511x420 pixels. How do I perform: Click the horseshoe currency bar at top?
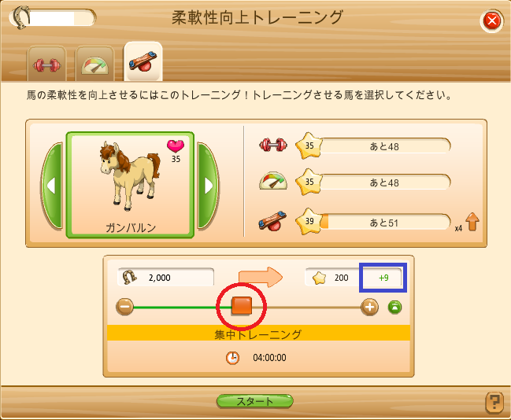pyautogui.click(x=53, y=18)
